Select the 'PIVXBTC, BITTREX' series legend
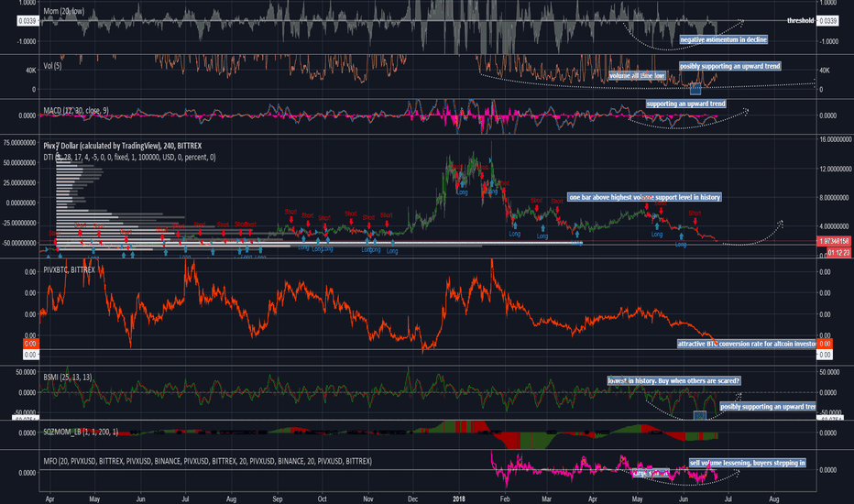The height and width of the screenshot is (504, 854). tap(69, 269)
